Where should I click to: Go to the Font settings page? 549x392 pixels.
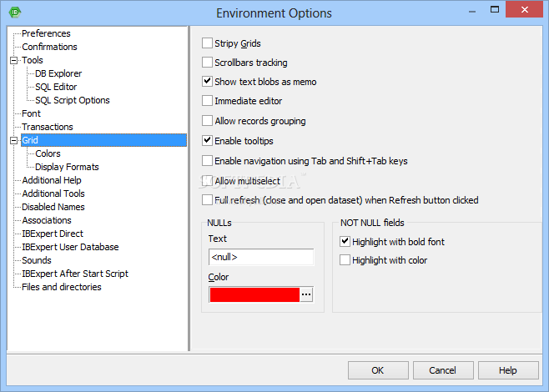31,113
